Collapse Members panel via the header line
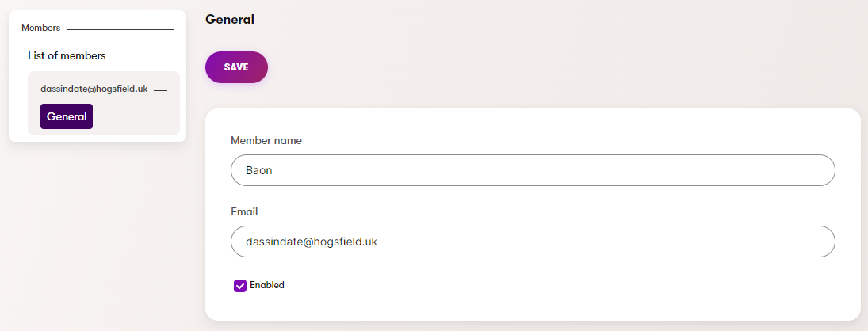 120,29
